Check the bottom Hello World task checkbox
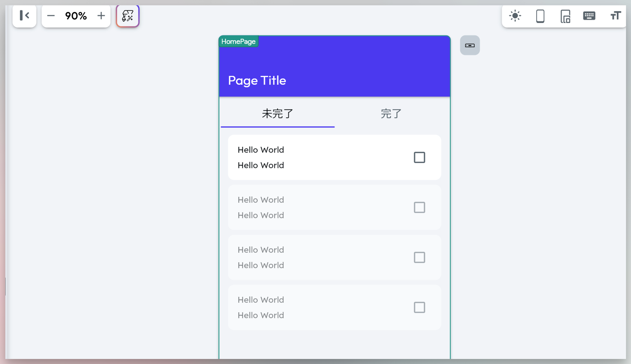 click(419, 307)
